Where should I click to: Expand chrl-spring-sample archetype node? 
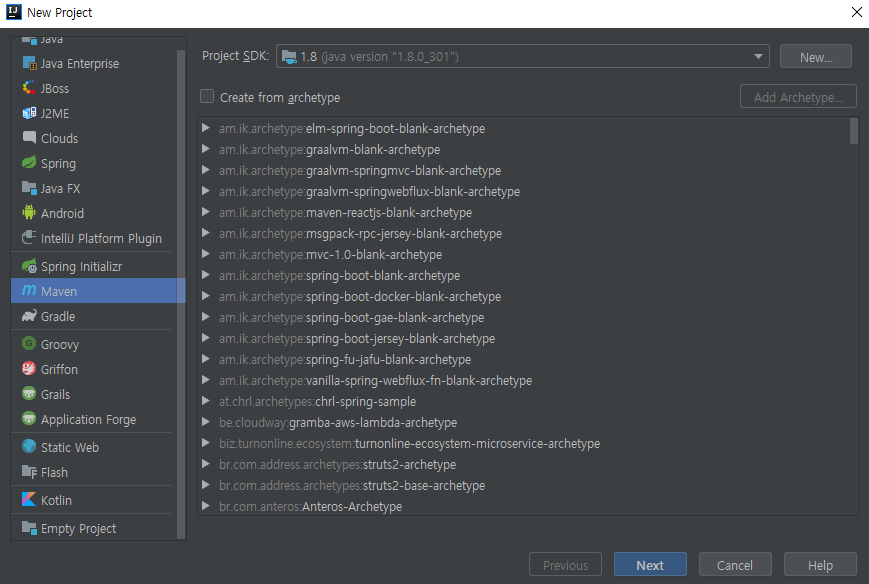click(206, 401)
